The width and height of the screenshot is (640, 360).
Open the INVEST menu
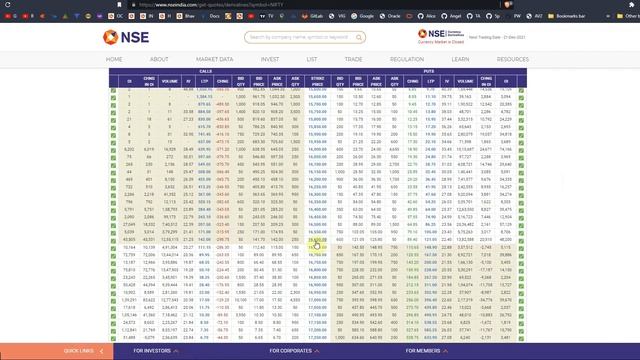click(x=270, y=60)
